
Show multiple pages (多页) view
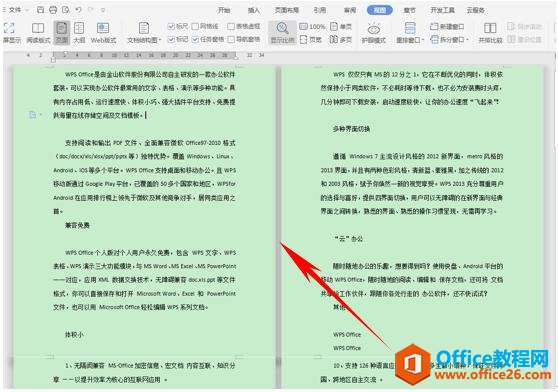(x=341, y=39)
